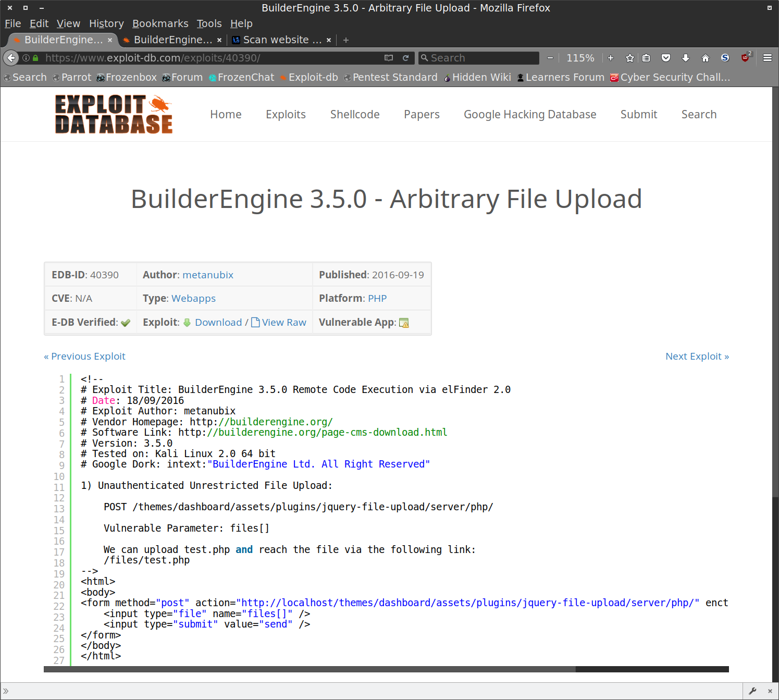779x700 pixels.
Task: Open author metanubix profile link
Action: 208,275
